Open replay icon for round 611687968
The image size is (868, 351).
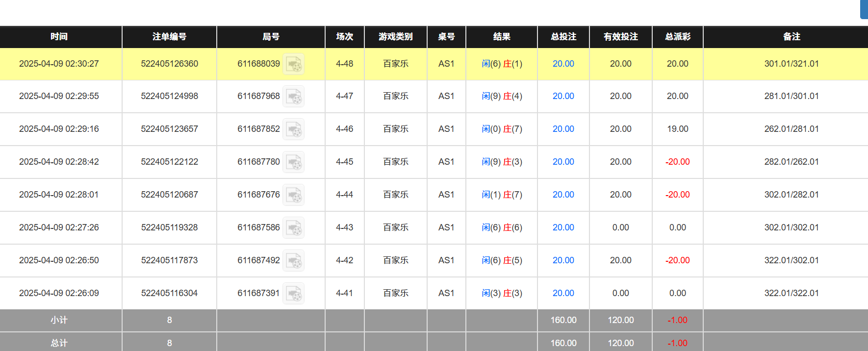tap(293, 97)
